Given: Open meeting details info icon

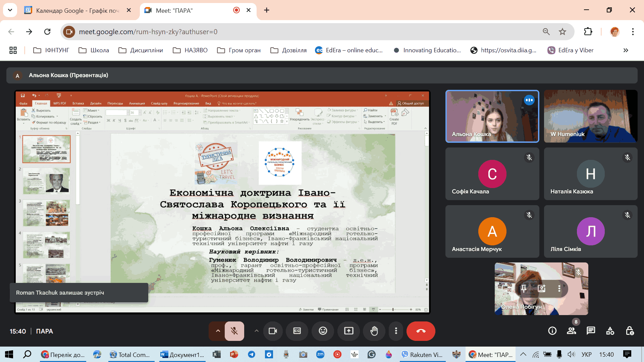Looking at the screenshot, I should (x=552, y=331).
